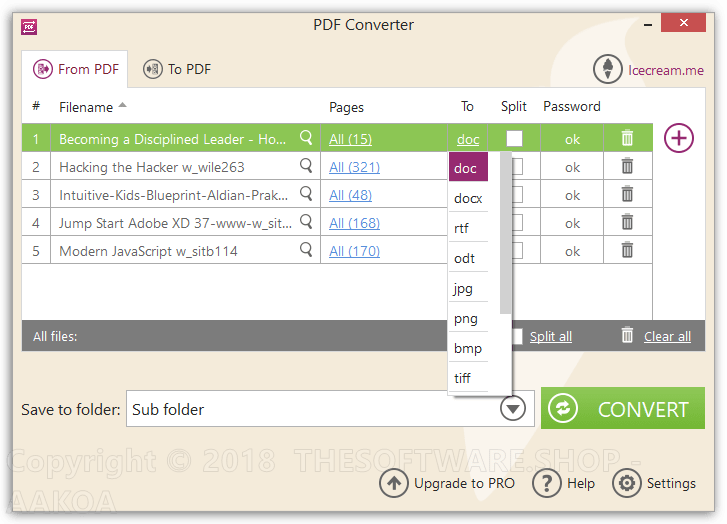Toggle Split checkbox for Becoming a Disciplined Leader

(514, 138)
